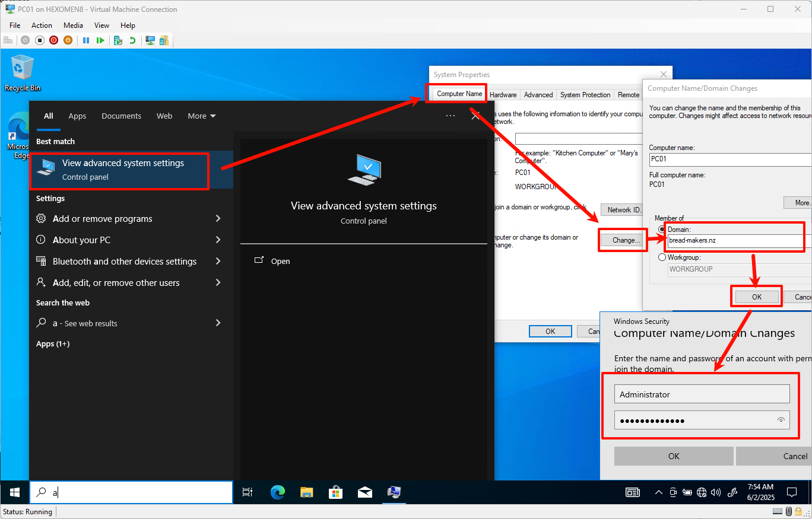Open the Media menu
The image size is (812, 519).
[x=74, y=26]
